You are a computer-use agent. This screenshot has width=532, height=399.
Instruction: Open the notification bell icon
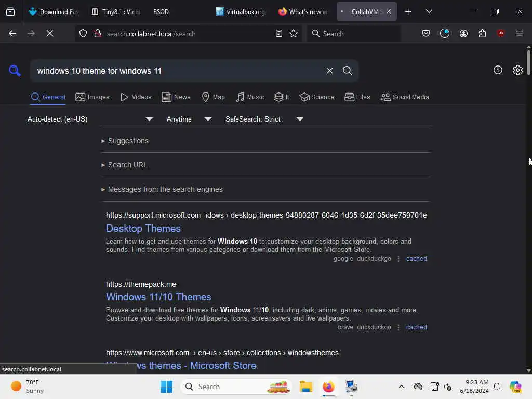497,387
